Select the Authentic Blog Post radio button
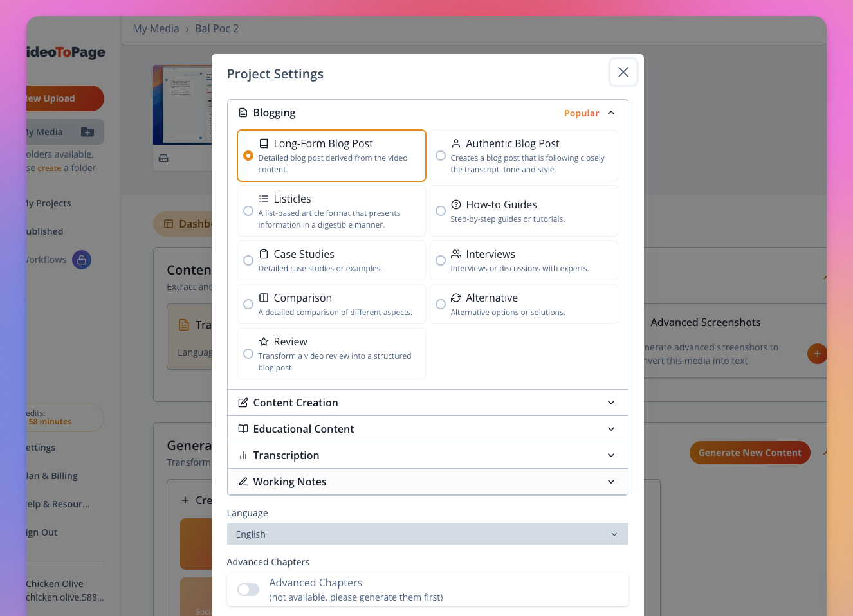Viewport: 853px width, 616px height. (441, 156)
